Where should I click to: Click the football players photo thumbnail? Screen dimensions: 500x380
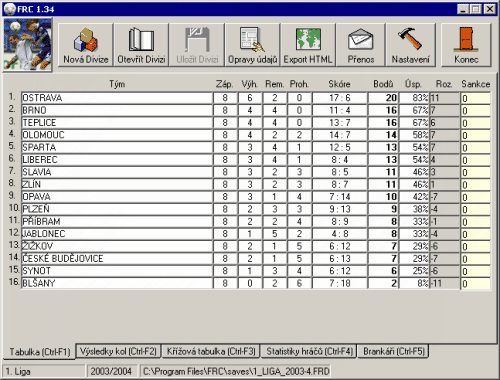coord(28,45)
